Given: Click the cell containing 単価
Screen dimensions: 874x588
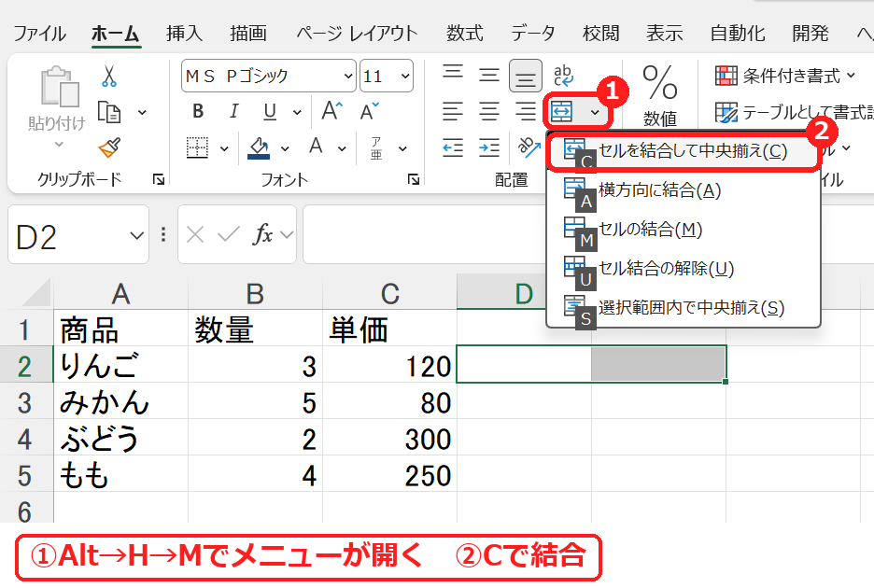Looking at the screenshot, I should click(x=389, y=329).
